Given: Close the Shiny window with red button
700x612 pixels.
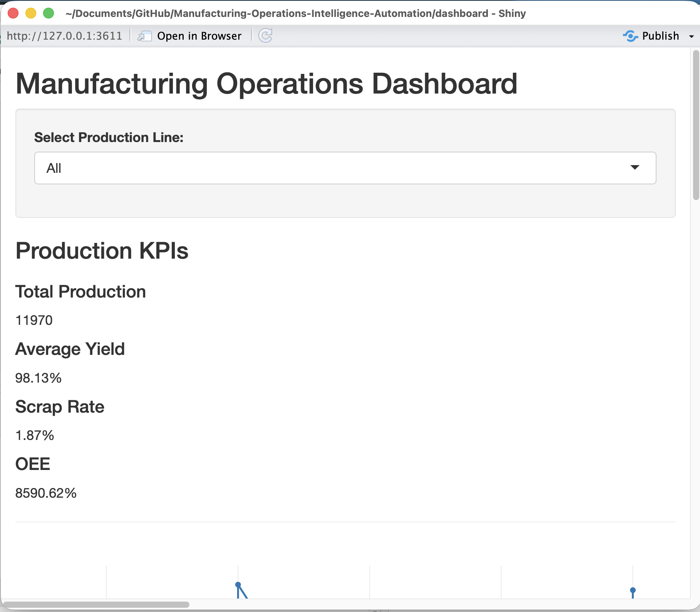Looking at the screenshot, I should (x=13, y=13).
